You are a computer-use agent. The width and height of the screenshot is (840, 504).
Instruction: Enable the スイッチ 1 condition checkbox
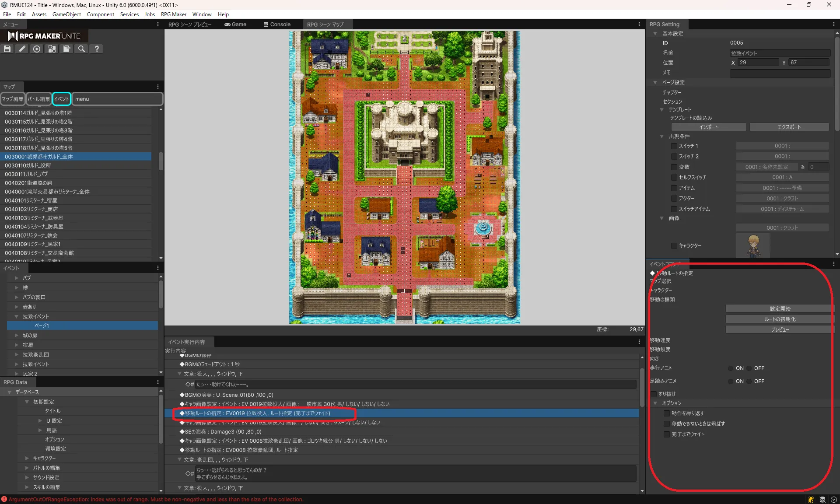click(674, 146)
